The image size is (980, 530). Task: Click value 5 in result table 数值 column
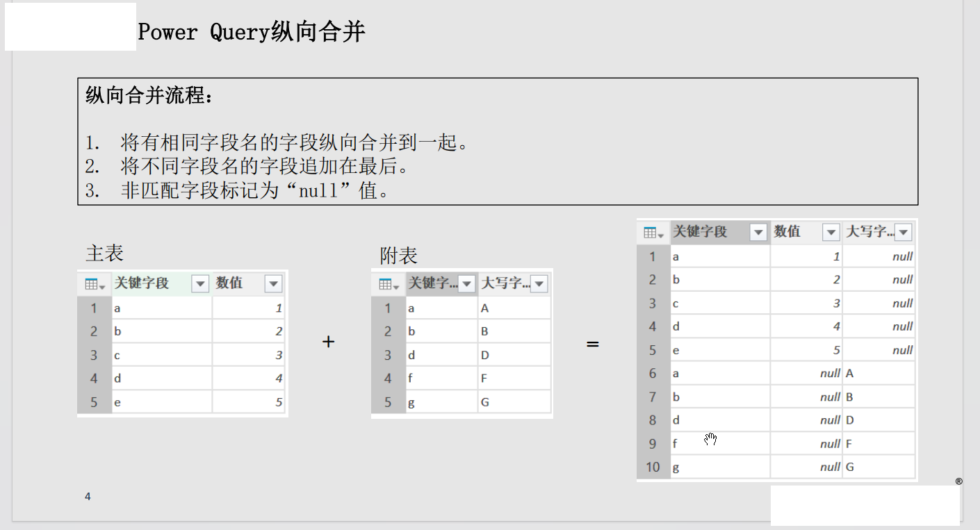(x=806, y=350)
